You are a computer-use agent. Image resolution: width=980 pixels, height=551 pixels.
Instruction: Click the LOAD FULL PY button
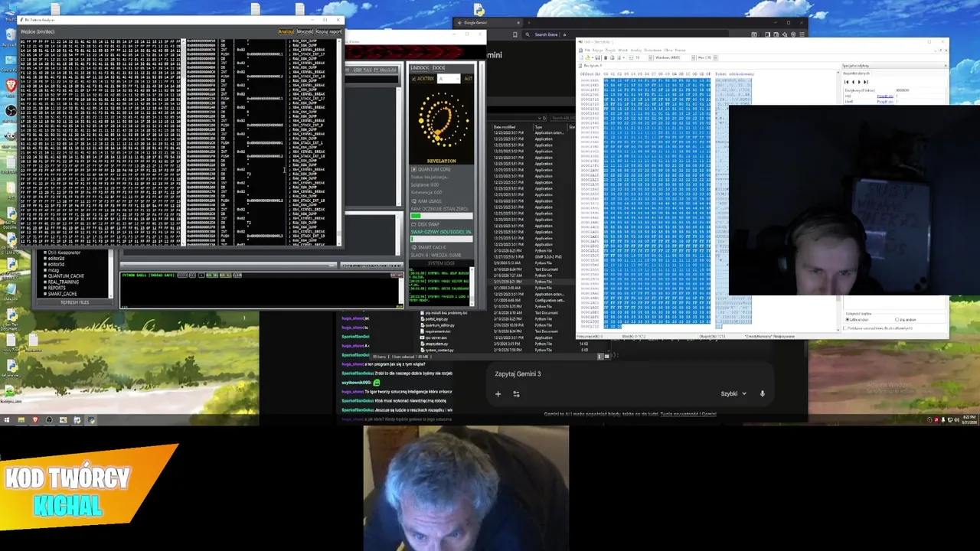(x=374, y=70)
